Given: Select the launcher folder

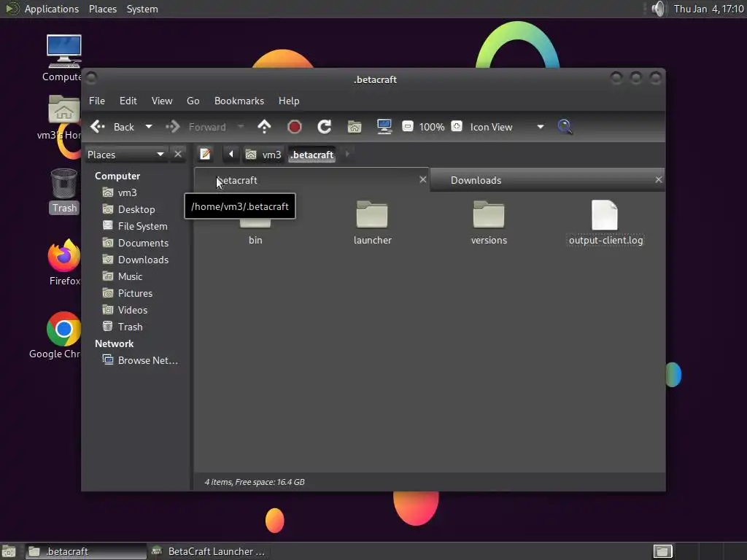Looking at the screenshot, I should [x=372, y=223].
